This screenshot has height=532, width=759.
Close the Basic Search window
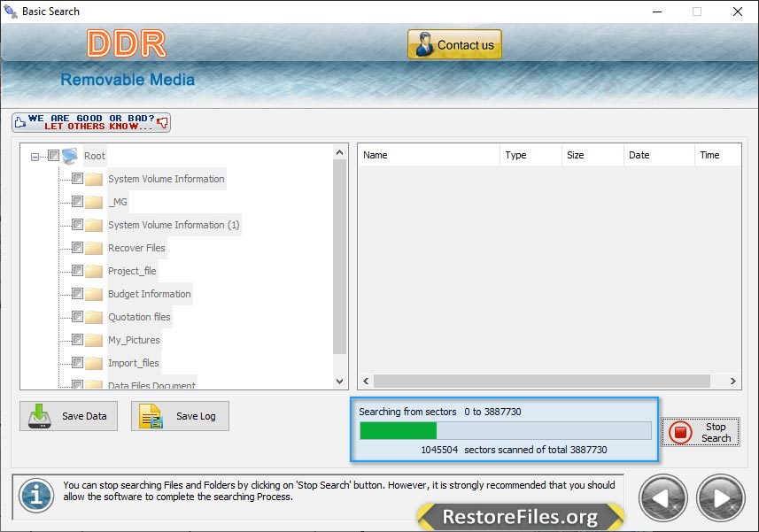pos(737,12)
